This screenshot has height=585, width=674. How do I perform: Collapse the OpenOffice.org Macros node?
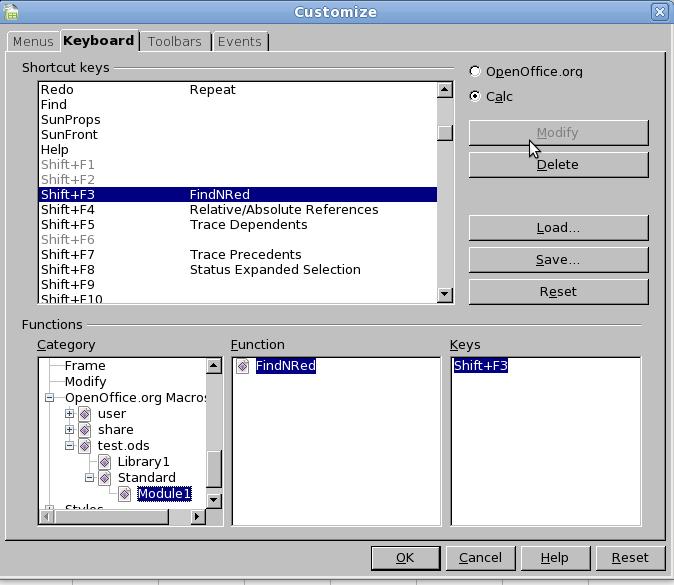[x=49, y=398]
